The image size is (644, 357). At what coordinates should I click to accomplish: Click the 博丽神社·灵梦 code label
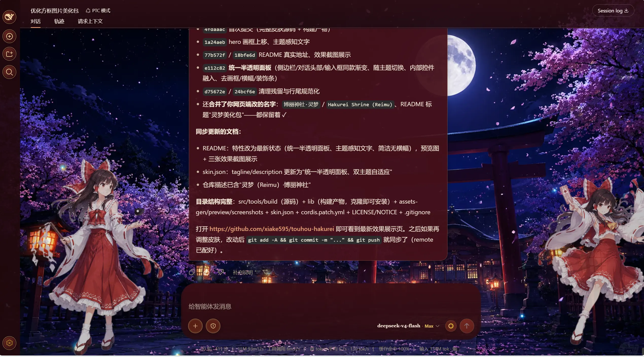(301, 104)
